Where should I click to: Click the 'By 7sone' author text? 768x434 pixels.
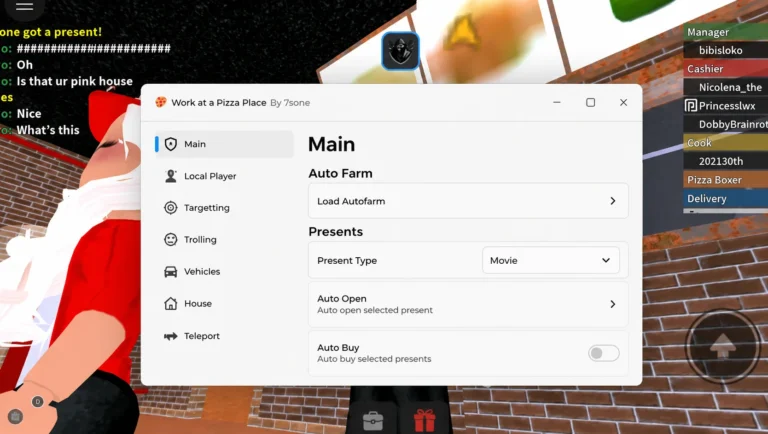pos(290,103)
